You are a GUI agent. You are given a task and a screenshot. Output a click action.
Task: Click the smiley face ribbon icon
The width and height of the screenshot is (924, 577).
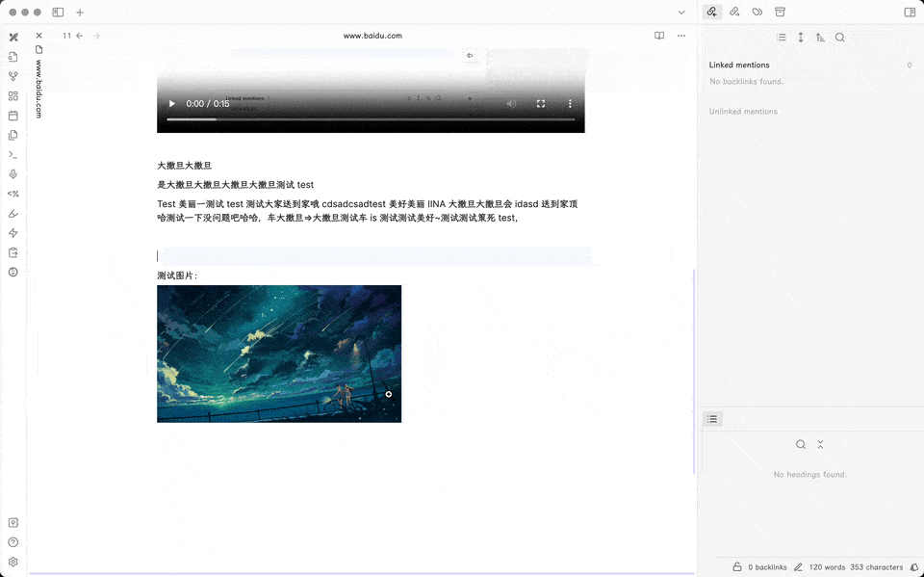pyautogui.click(x=13, y=272)
